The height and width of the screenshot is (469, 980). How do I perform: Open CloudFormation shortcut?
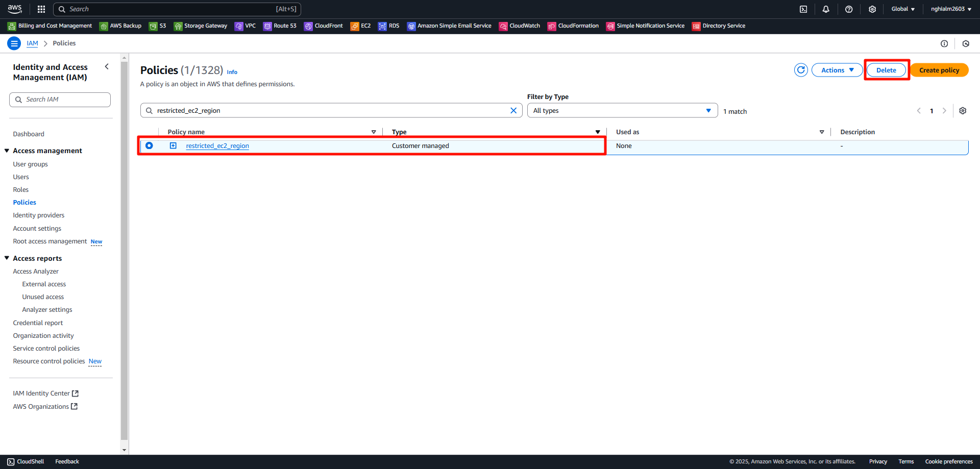point(573,26)
